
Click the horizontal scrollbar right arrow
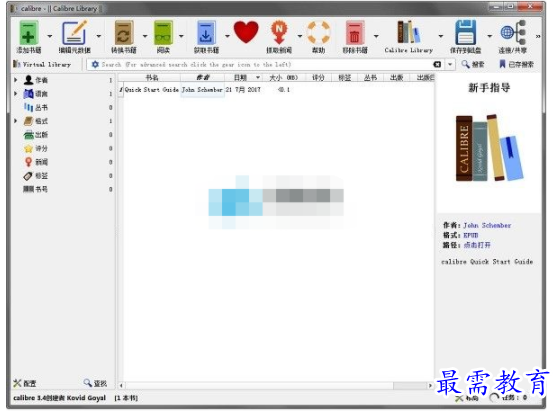[430, 386]
